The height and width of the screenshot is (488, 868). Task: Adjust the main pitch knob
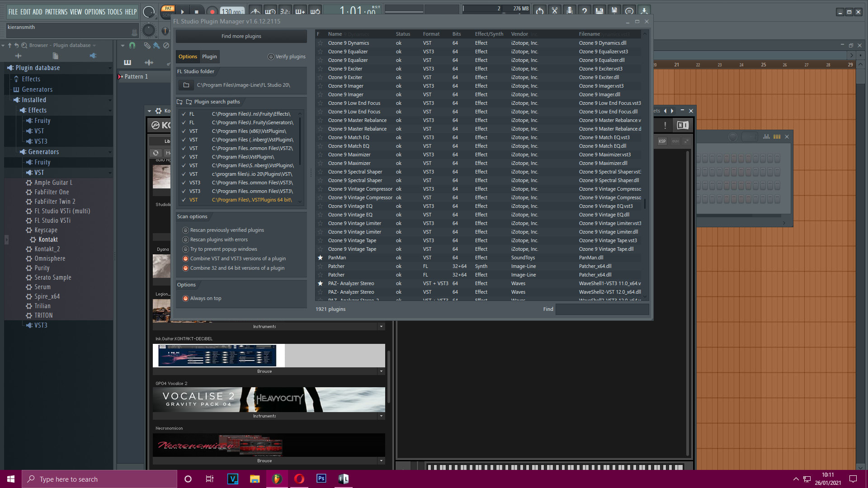click(x=148, y=30)
